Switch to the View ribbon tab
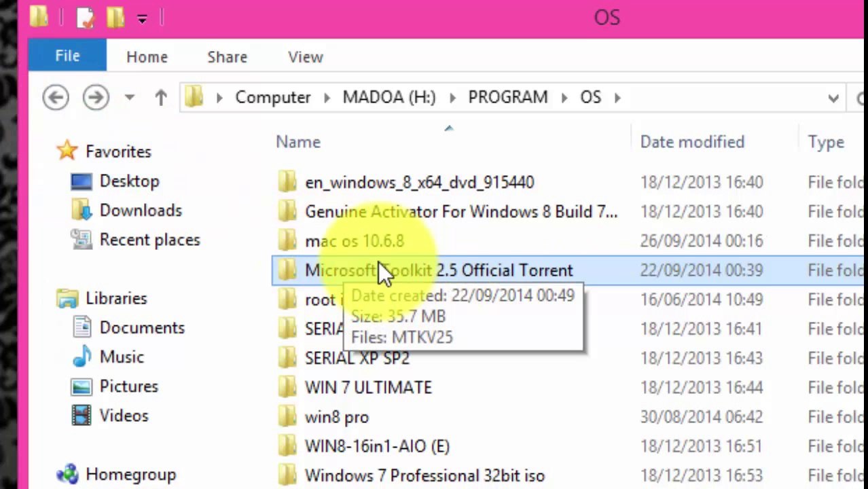 click(305, 57)
